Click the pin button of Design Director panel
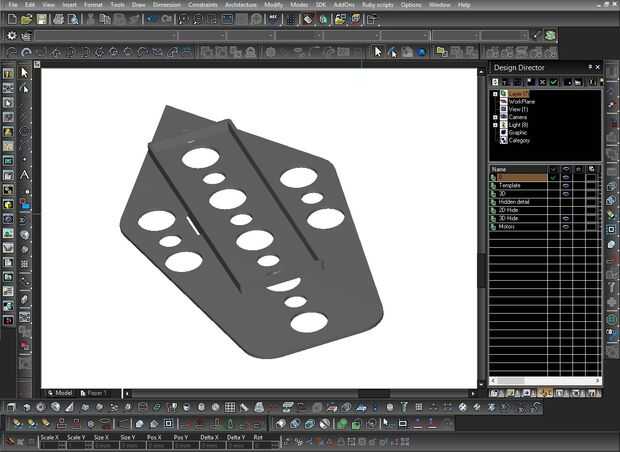The width and height of the screenshot is (620, 452). (590, 67)
